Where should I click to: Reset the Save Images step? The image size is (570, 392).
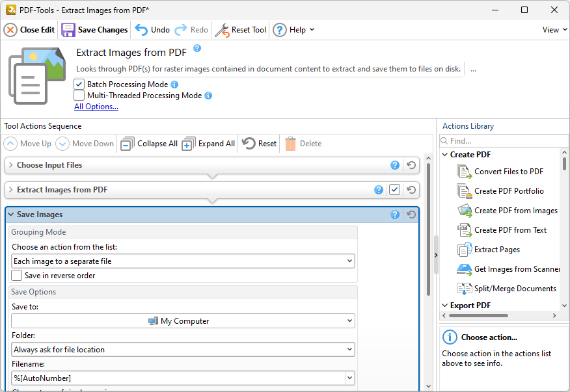[x=411, y=215]
